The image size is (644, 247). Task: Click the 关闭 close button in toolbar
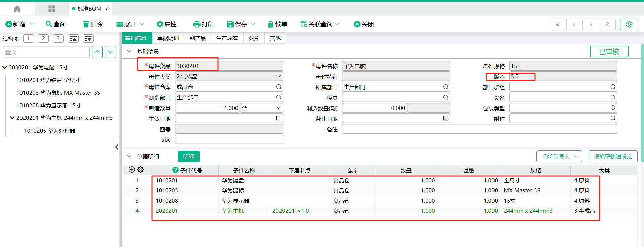click(364, 24)
